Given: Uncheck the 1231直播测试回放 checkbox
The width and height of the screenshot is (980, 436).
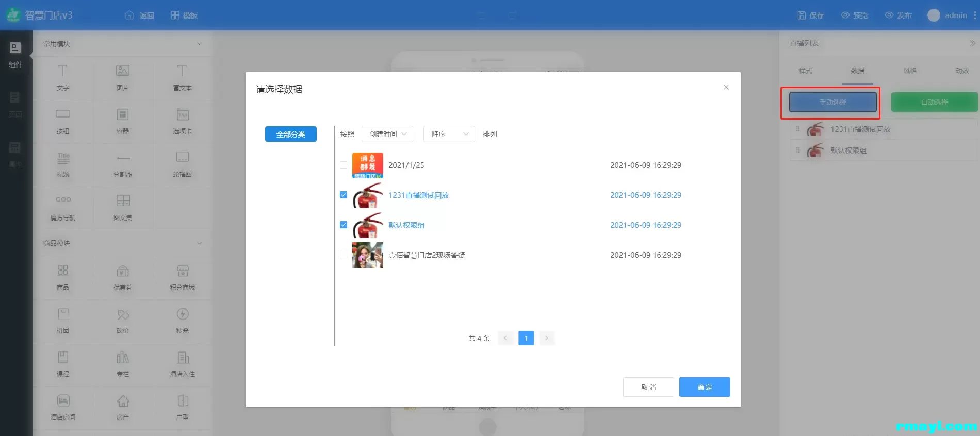Looking at the screenshot, I should 344,195.
